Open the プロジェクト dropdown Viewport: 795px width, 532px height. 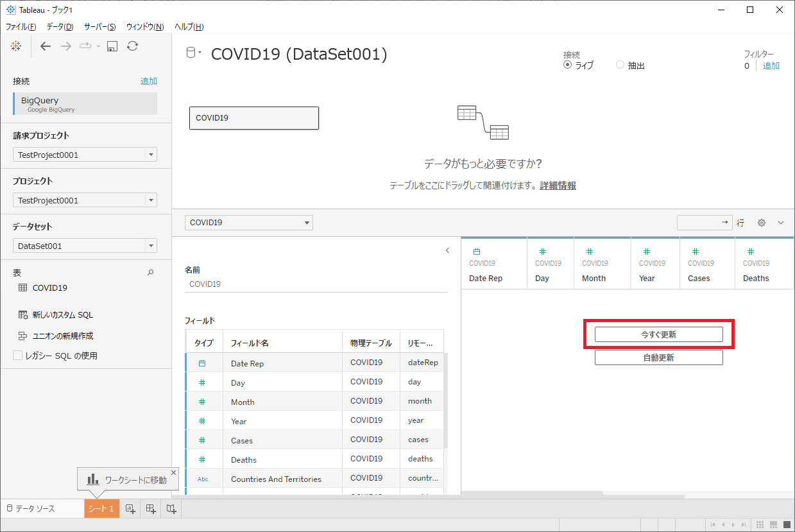(x=85, y=200)
